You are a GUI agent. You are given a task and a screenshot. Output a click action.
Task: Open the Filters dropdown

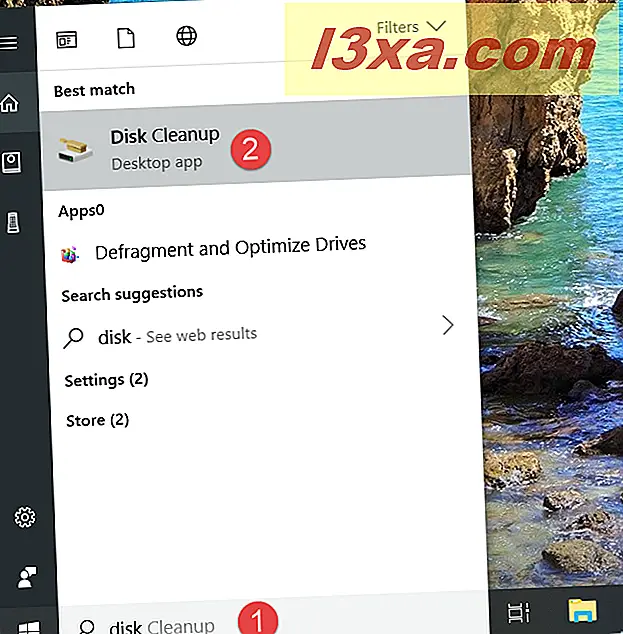pos(411,27)
